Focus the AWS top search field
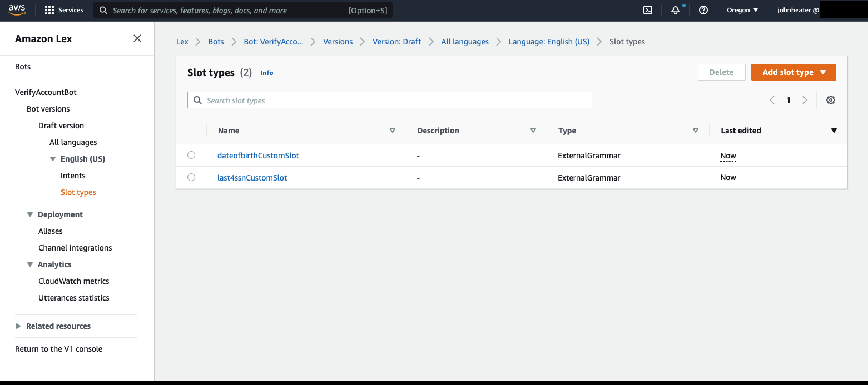The height and width of the screenshot is (385, 868). [243, 10]
